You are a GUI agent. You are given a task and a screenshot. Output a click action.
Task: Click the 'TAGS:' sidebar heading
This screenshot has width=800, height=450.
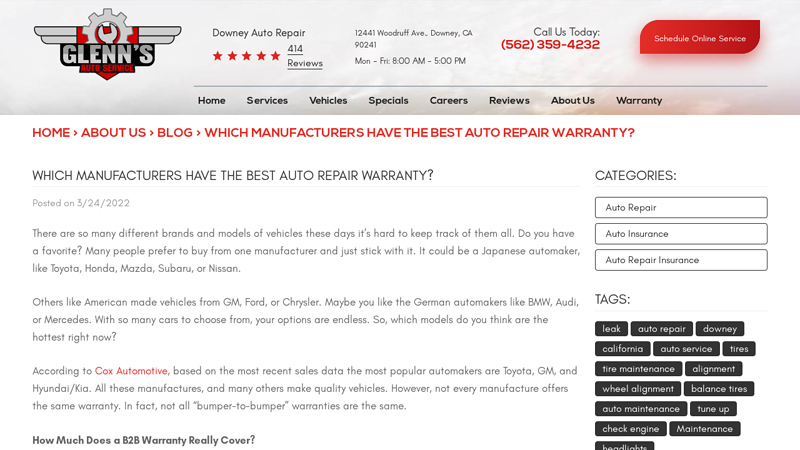point(612,299)
